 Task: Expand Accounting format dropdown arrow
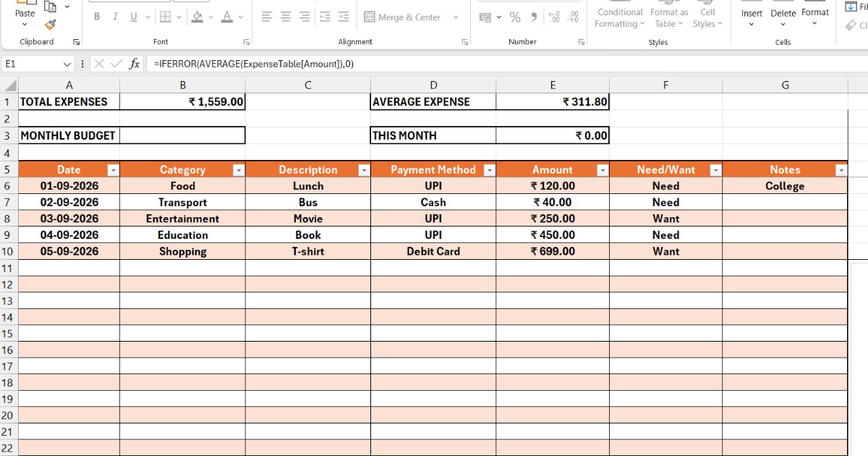(498, 17)
